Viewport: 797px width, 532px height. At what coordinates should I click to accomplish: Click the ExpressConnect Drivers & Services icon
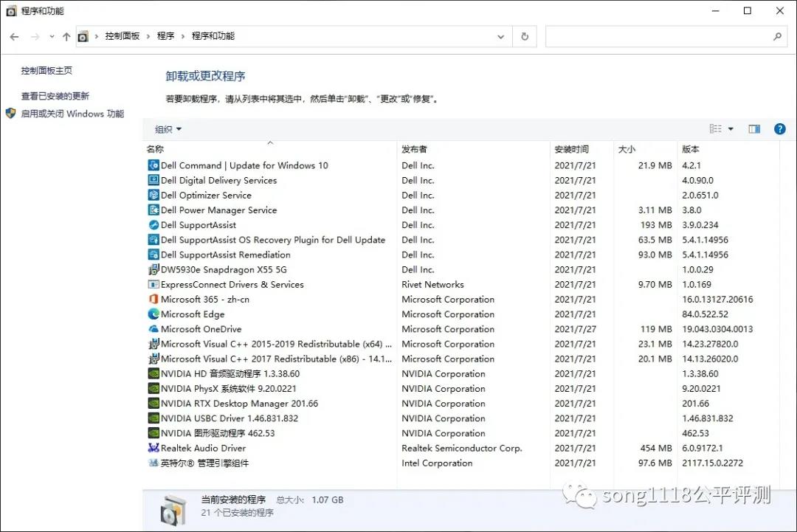[153, 284]
